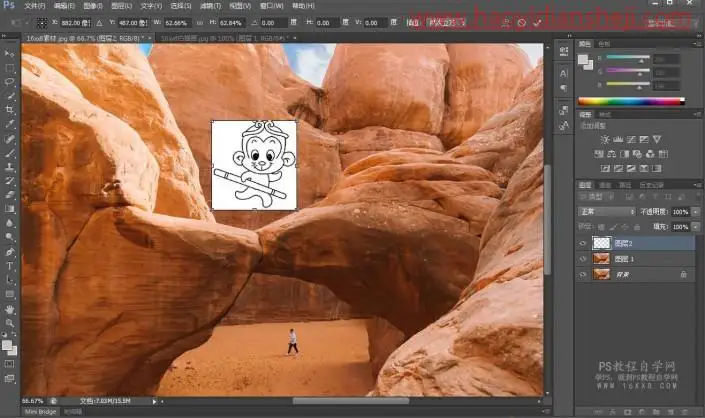Open the Layers panel options menu
Screen dimensions: 705x418
tap(697, 185)
